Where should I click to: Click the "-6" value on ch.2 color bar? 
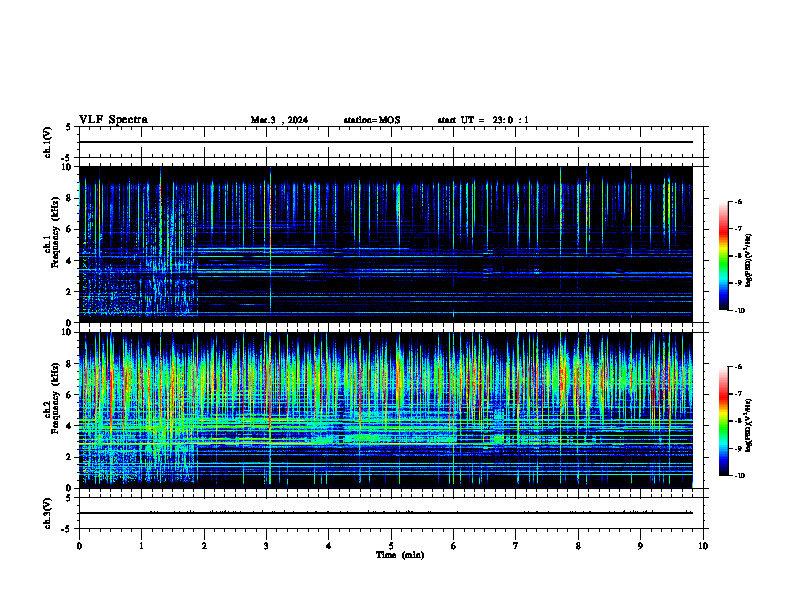738,367
